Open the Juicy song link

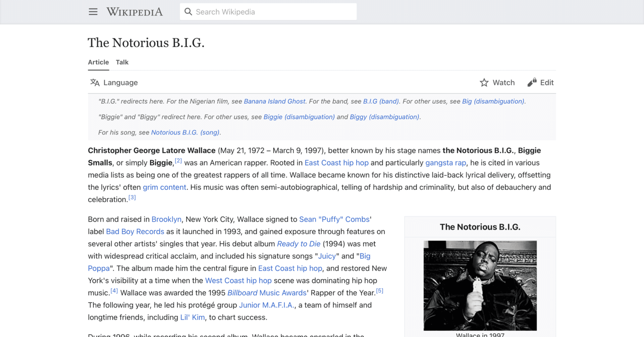pos(327,256)
